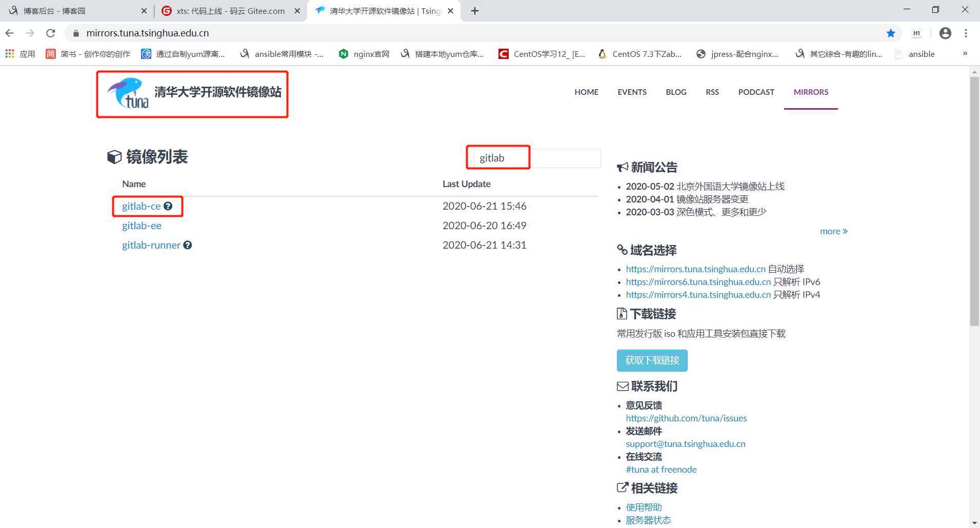Open the ansible常用模块 bookmark
Viewport: 980px width, 528px height.
click(x=282, y=54)
